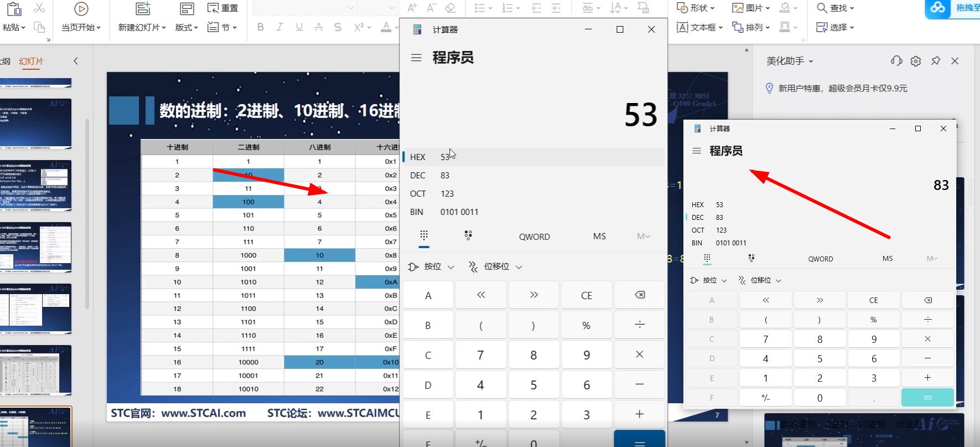The width and height of the screenshot is (980, 447).
Task: Click the 新建幻灯片 new slide icon
Action: (143, 8)
